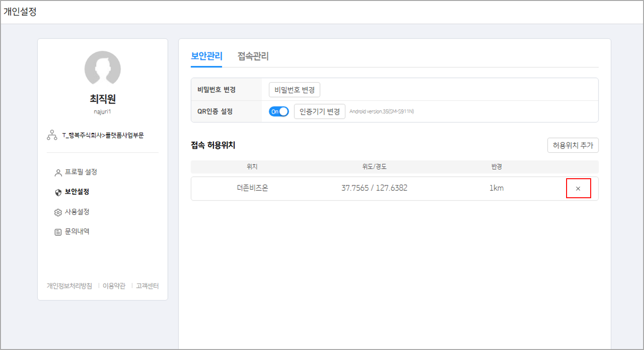Click the profile avatar image

pyautogui.click(x=102, y=69)
